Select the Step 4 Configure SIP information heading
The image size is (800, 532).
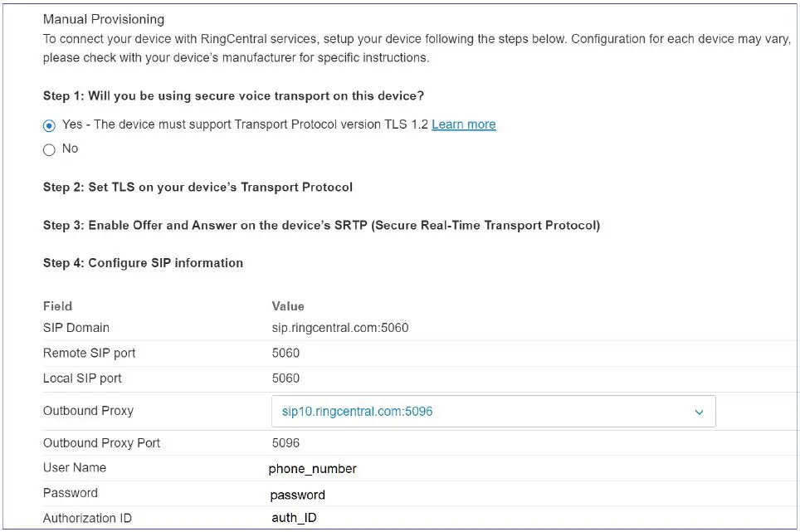(x=142, y=262)
